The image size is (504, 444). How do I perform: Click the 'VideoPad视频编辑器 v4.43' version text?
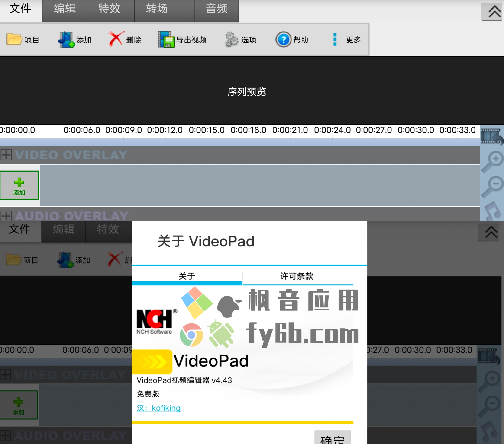click(184, 380)
